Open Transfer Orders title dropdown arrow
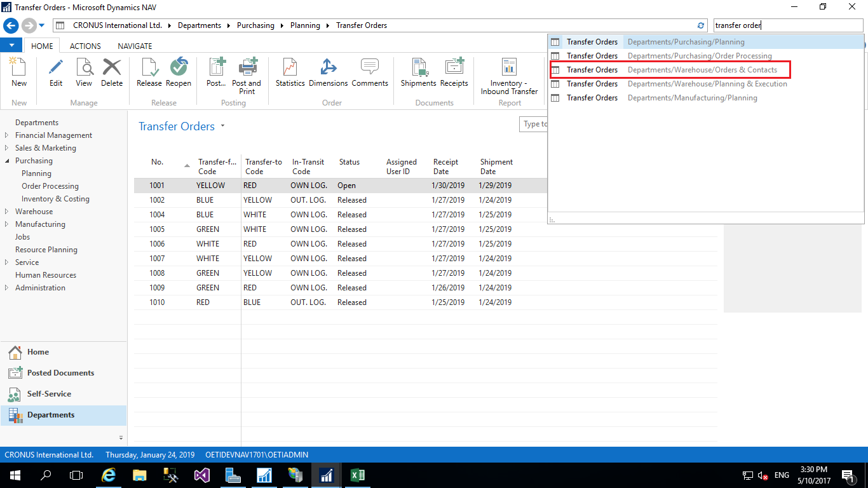868x488 pixels. point(223,126)
